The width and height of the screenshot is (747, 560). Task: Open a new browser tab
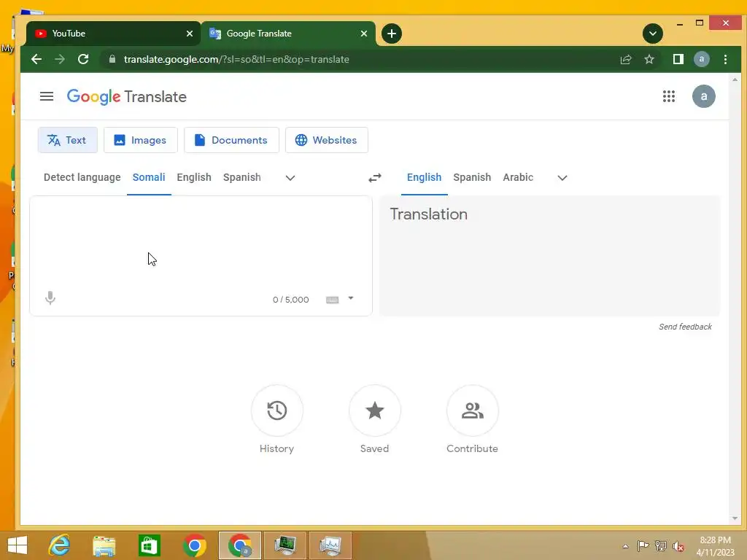(x=392, y=34)
